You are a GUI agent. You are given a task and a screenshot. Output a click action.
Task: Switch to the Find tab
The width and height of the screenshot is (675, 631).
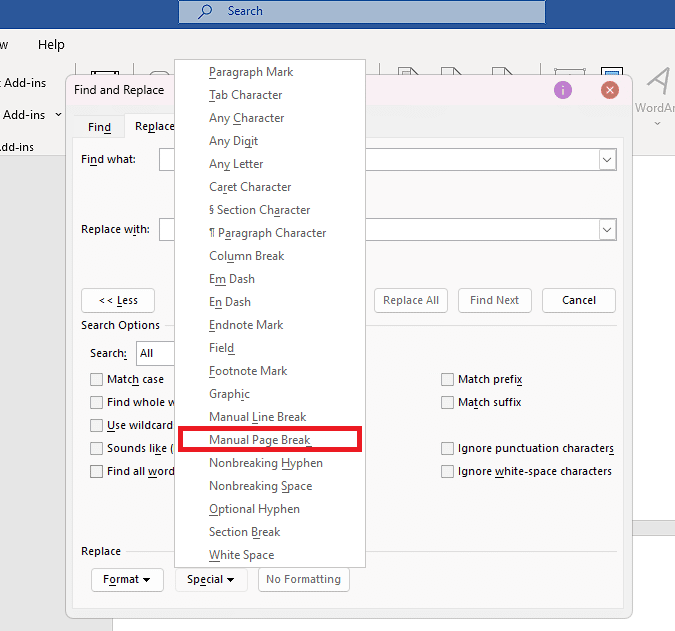click(x=100, y=127)
